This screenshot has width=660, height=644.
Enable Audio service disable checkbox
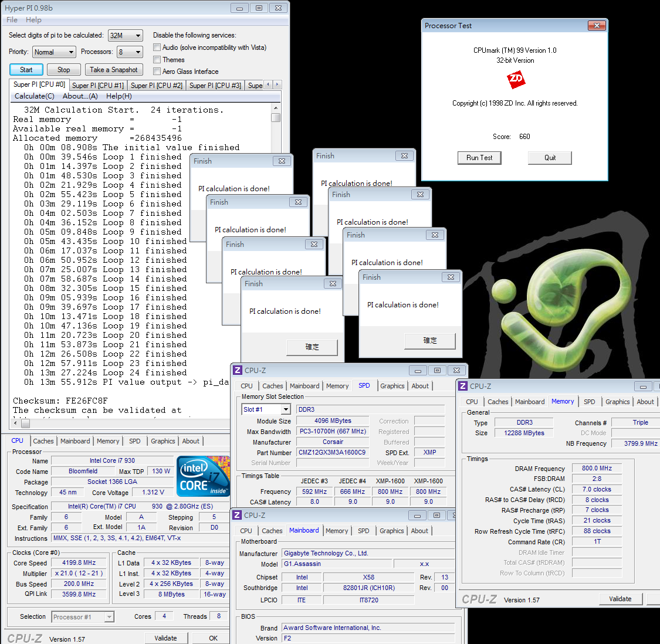coord(157,48)
